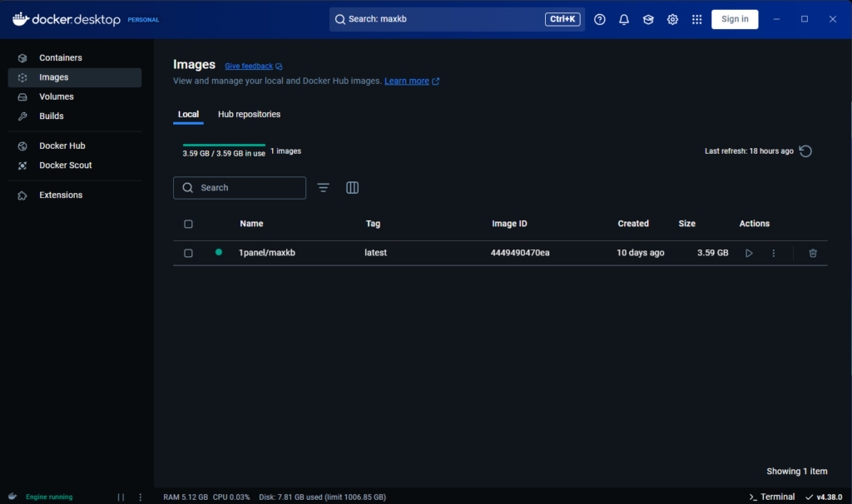Viewport: 852px width, 504px height.
Task: Click the Docker Desktop logo
Action: pos(67,20)
